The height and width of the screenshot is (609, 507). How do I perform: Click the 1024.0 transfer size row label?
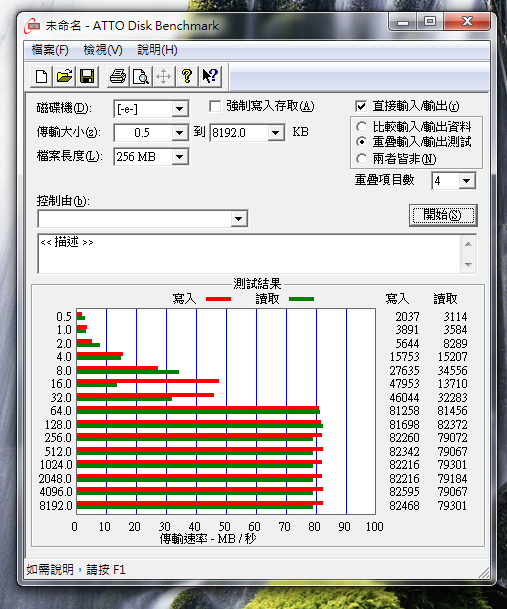56,465
